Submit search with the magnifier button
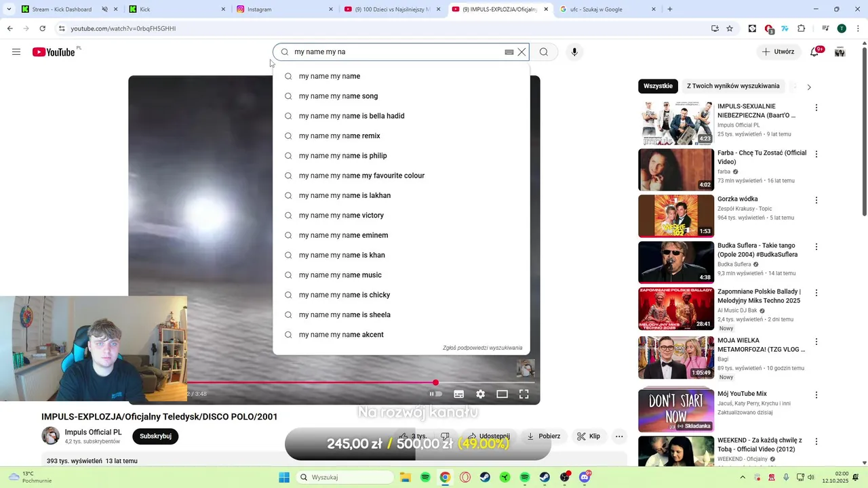Image resolution: width=868 pixels, height=488 pixels. [x=544, y=52]
